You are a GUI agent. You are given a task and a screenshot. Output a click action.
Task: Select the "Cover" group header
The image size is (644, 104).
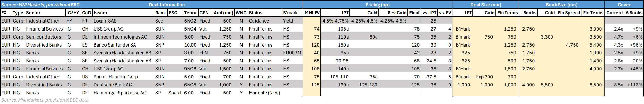624,5
